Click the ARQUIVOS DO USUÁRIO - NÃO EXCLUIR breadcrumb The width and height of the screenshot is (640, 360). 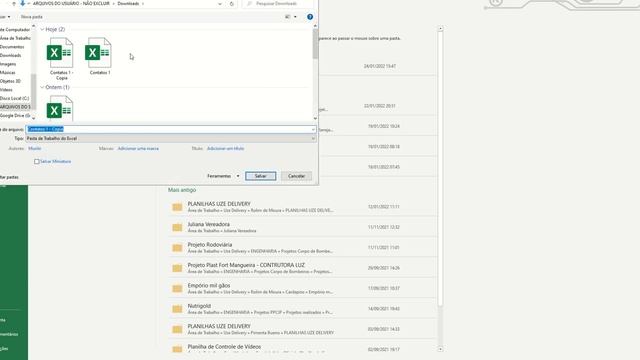tap(71, 4)
